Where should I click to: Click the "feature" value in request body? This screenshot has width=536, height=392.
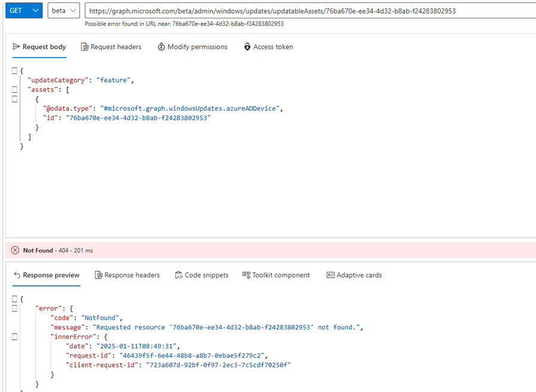click(113, 80)
